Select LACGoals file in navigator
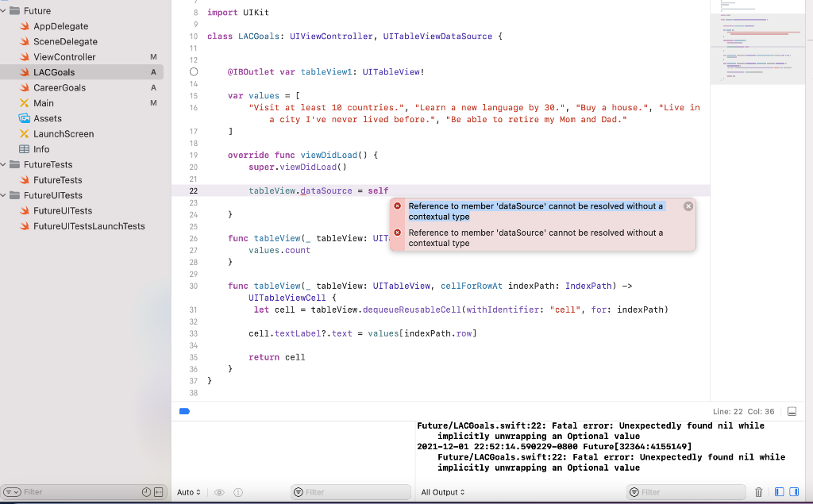 tap(54, 72)
